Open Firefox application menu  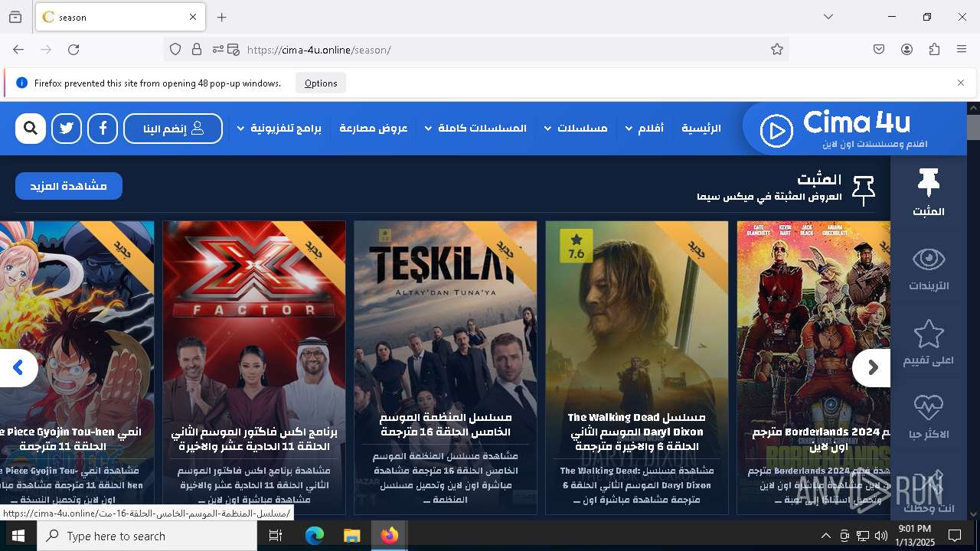coord(962,50)
